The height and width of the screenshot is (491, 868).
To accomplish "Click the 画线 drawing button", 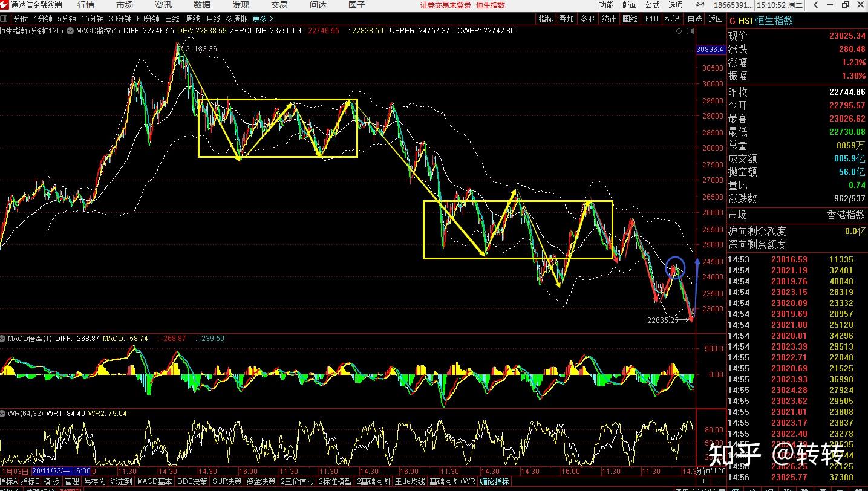I will 630,19.
